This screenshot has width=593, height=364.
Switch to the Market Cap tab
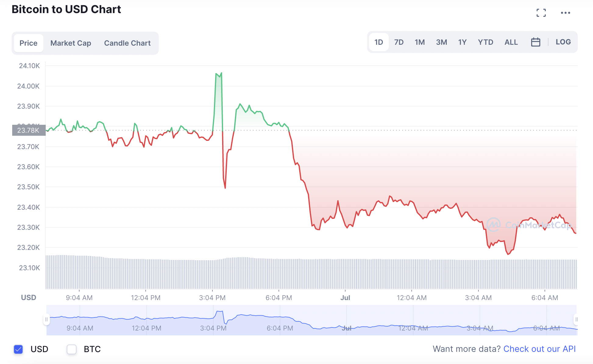[x=71, y=43]
